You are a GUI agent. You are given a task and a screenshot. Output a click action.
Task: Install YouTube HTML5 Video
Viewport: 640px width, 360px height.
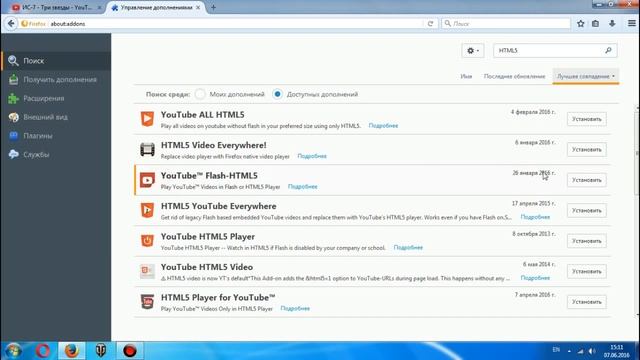click(x=587, y=271)
